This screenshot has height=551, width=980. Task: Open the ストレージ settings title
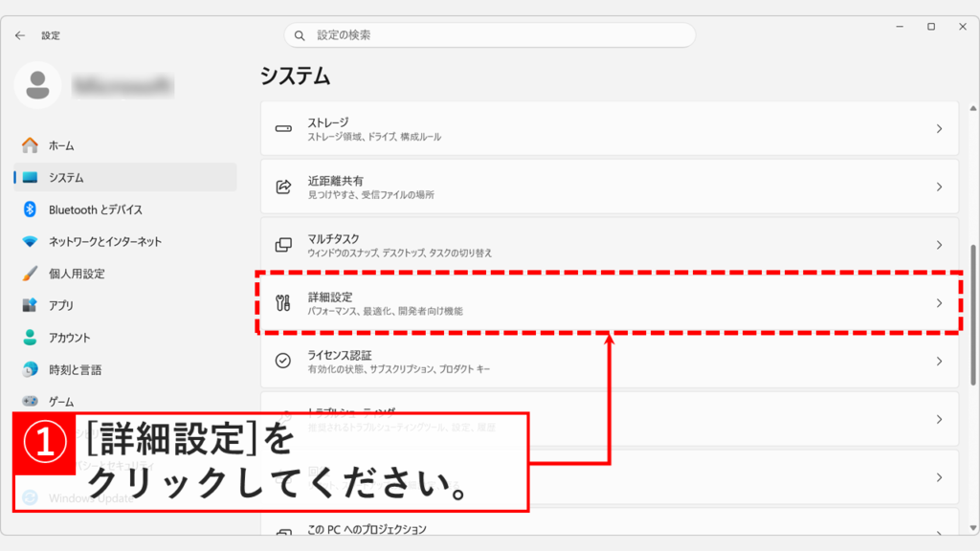327,122
